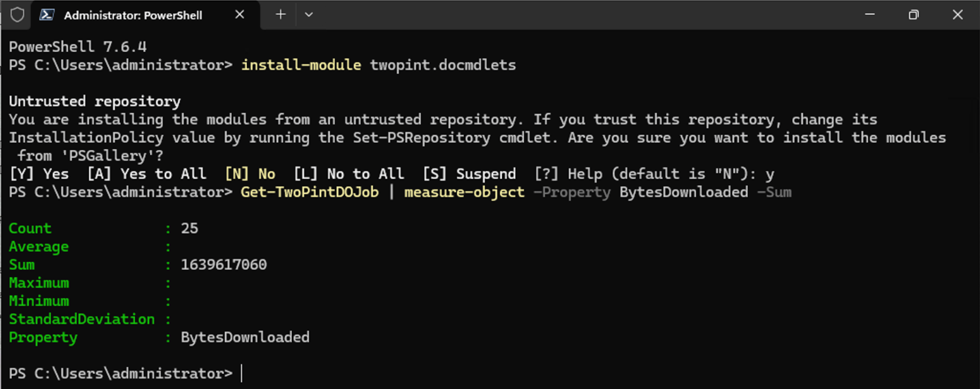Click the administrator shield icon
This screenshot has height=389, width=980.
pyautogui.click(x=17, y=15)
